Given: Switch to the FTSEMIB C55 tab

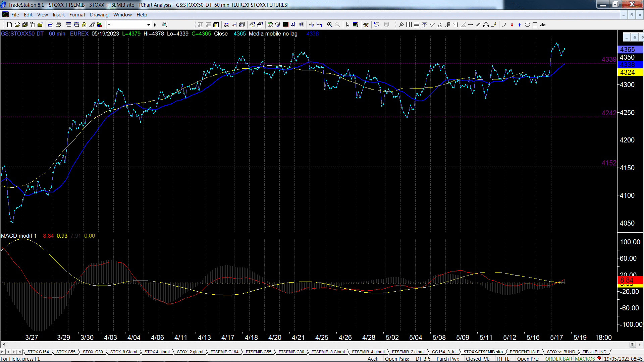Looking at the screenshot, I should pyautogui.click(x=258, y=352).
